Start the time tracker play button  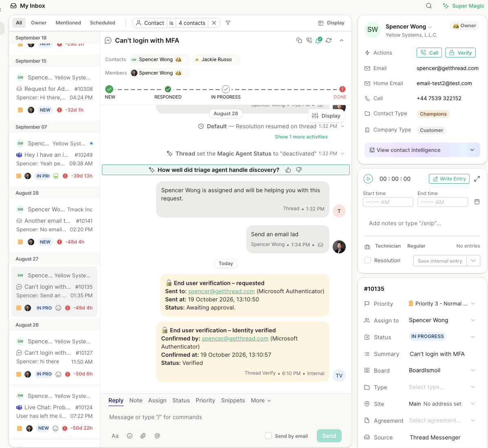pos(368,179)
